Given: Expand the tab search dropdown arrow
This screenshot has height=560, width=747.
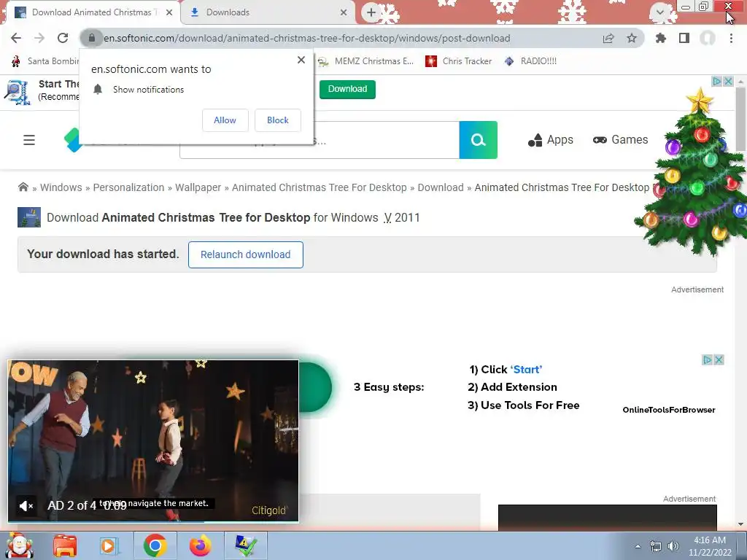Looking at the screenshot, I should pos(660,12).
